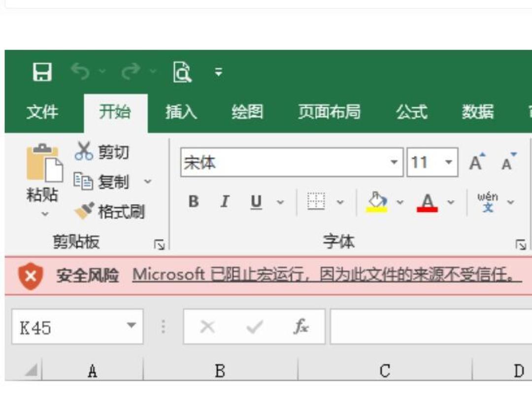Image resolution: width=532 pixels, height=399 pixels.
Task: Expand the font size dropdown arrow
Action: tap(449, 162)
